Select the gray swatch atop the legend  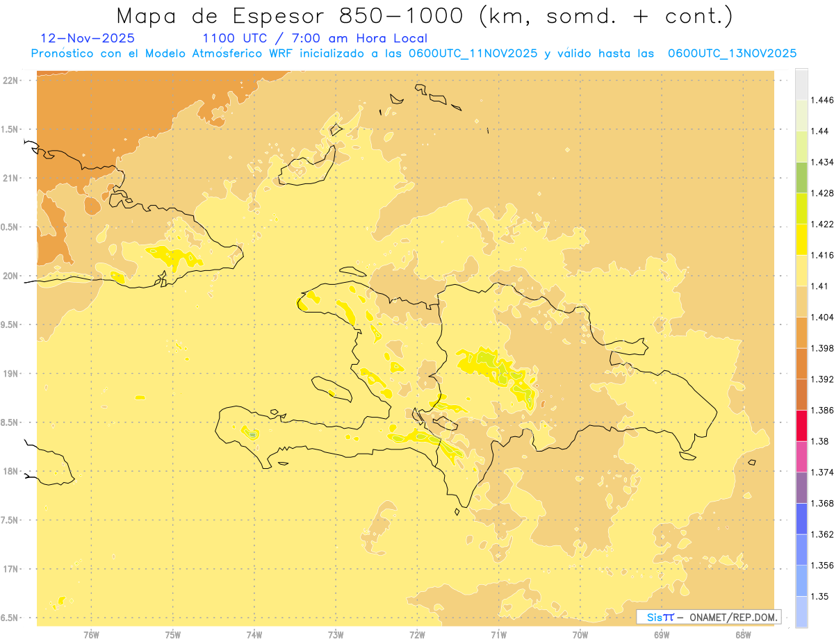[801, 84]
